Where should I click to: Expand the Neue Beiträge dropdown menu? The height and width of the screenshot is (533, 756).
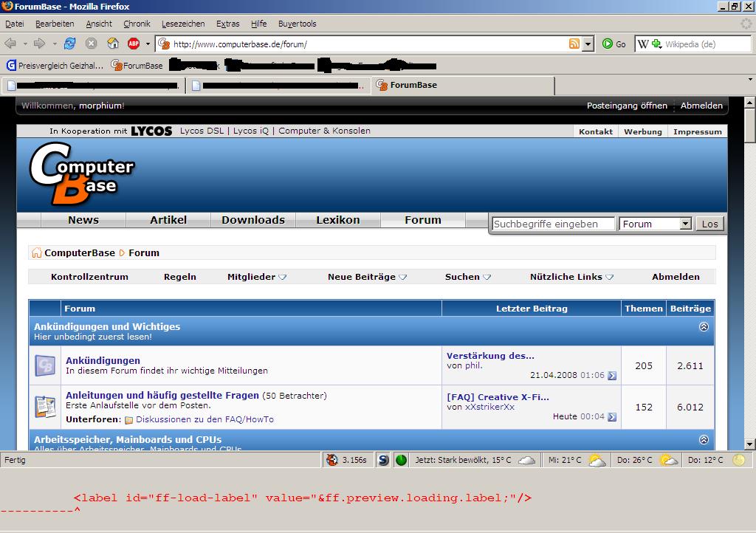pyautogui.click(x=368, y=277)
